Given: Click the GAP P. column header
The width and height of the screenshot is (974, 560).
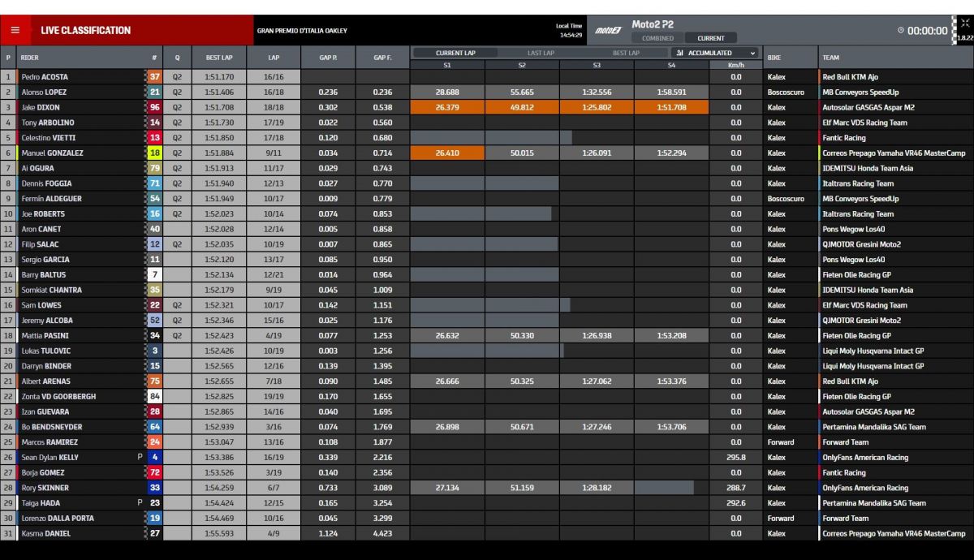Looking at the screenshot, I should (328, 58).
